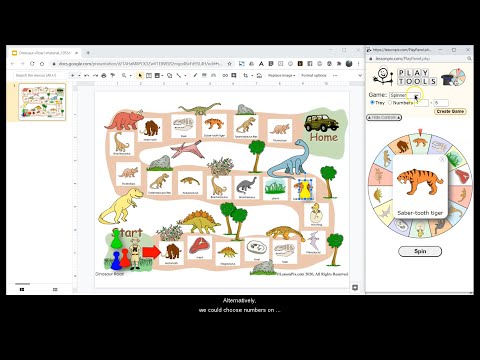This screenshot has height=360, width=480.
Task: Open a new browser tab
Action: (88, 53)
